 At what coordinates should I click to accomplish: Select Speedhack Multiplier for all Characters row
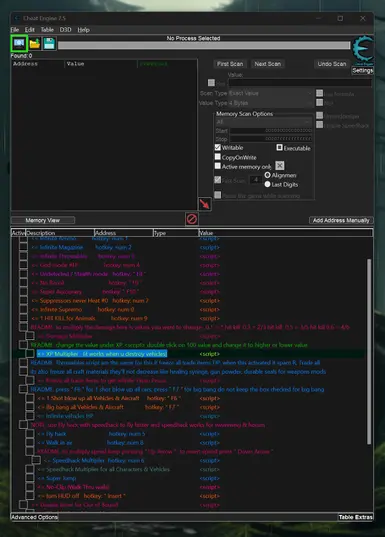[x=104, y=470]
